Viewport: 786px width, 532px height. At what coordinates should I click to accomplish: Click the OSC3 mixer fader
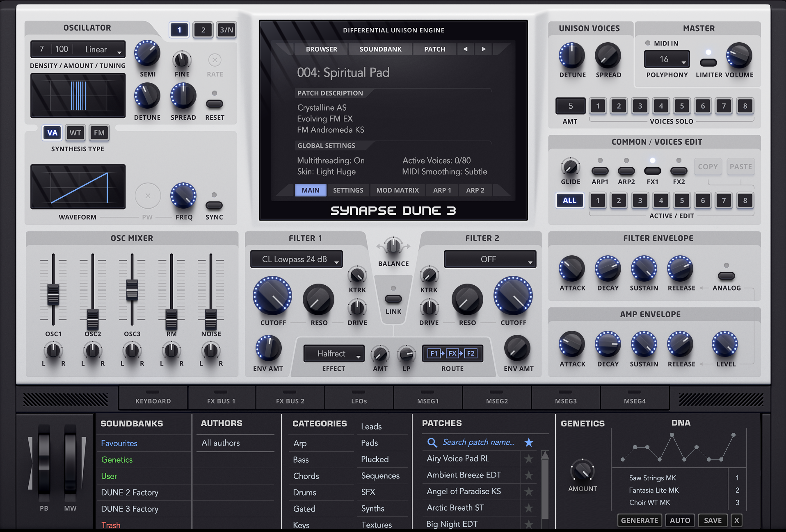pos(132,290)
